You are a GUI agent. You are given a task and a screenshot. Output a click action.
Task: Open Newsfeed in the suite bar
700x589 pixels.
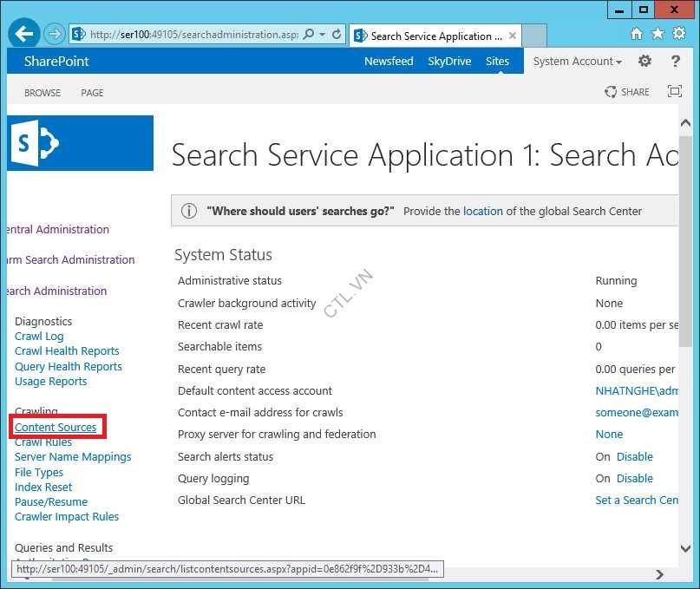(x=389, y=62)
